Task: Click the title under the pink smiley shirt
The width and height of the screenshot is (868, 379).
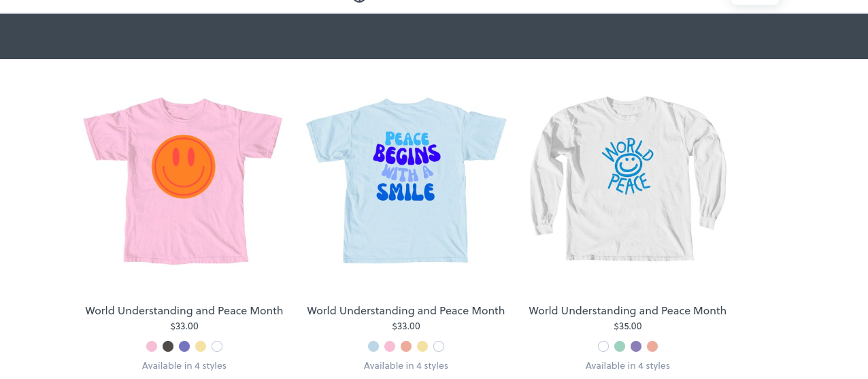Action: pyautogui.click(x=184, y=311)
